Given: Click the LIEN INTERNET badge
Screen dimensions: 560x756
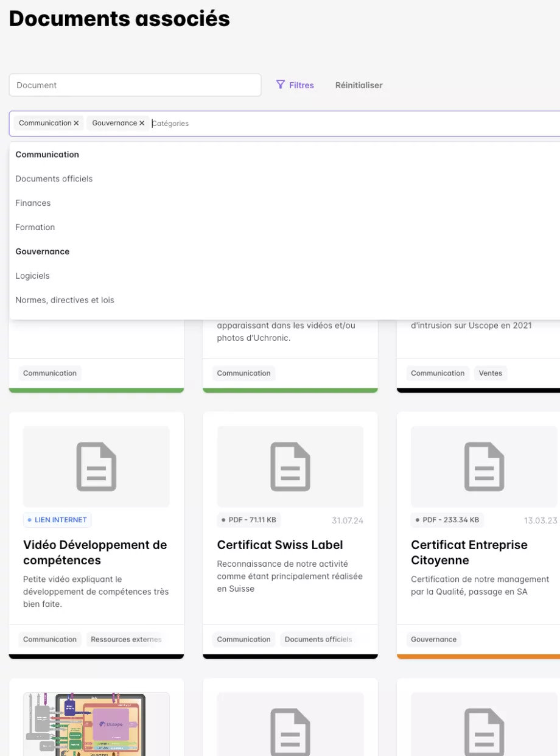Looking at the screenshot, I should coord(57,520).
